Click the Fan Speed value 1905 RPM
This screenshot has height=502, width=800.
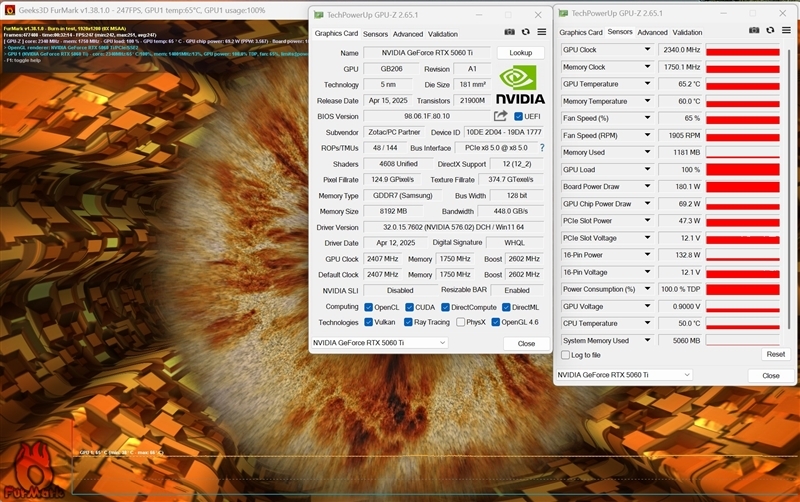point(681,135)
